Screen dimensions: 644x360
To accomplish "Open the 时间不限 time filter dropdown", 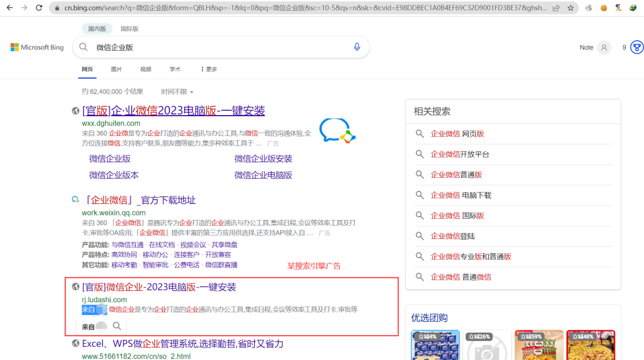I will tap(177, 92).
